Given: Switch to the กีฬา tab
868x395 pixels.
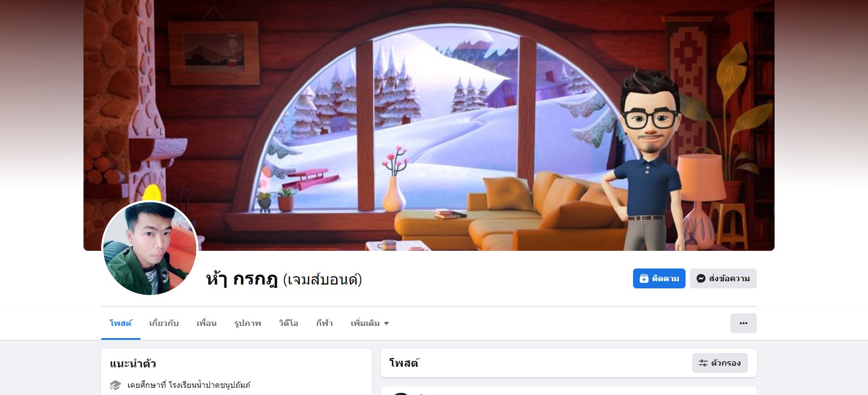Looking at the screenshot, I should [x=325, y=323].
